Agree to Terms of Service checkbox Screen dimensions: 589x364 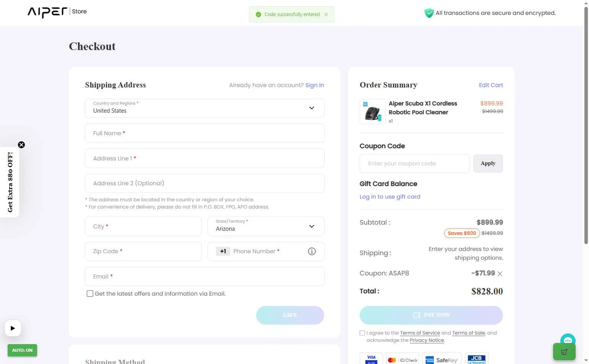tap(362, 333)
